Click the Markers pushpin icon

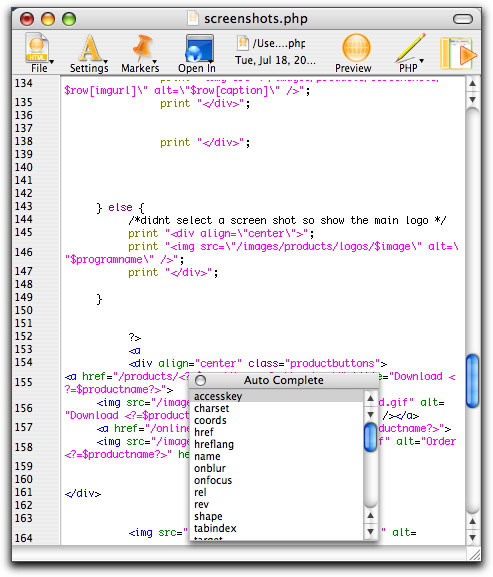[x=142, y=48]
